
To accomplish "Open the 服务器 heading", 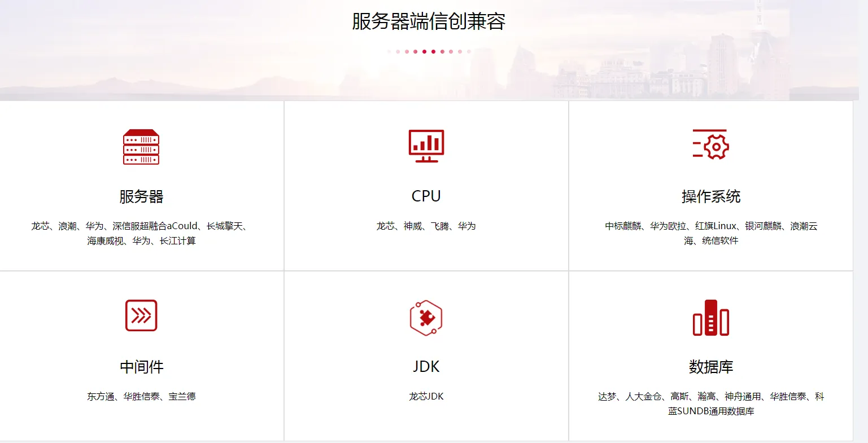I will (141, 196).
